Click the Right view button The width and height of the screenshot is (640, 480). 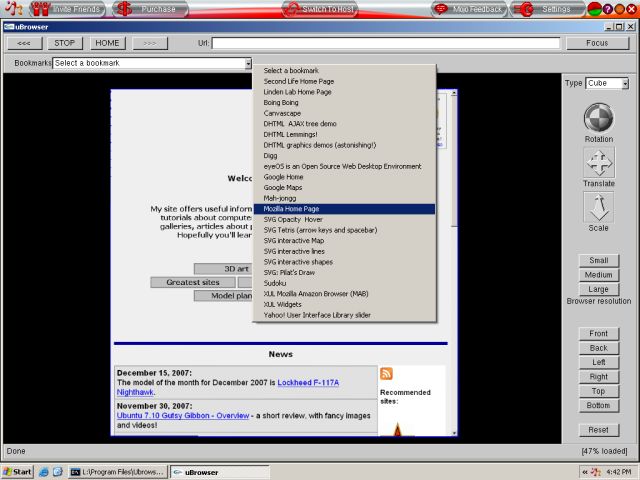click(598, 376)
